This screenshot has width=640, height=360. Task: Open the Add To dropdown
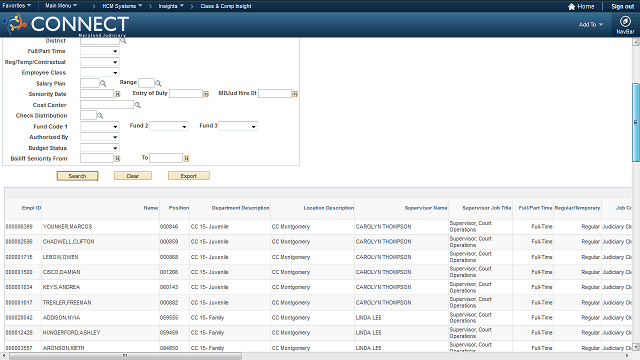591,24
